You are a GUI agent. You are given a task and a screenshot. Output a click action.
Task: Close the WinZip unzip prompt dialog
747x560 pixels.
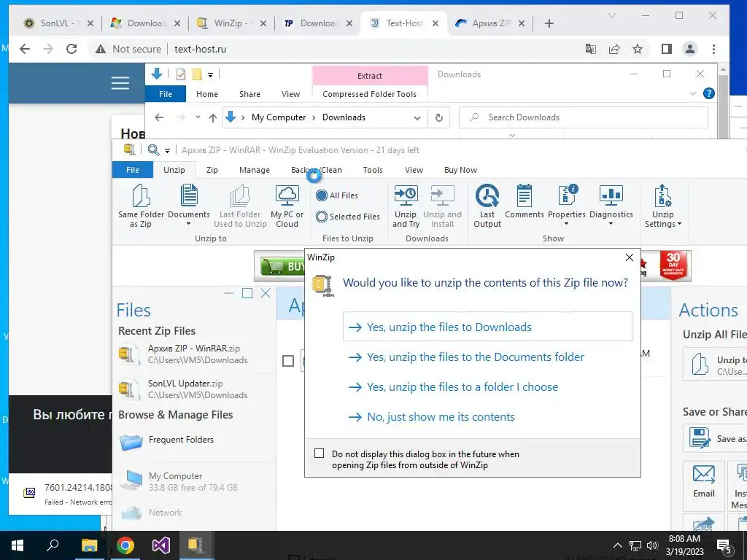pyautogui.click(x=630, y=257)
